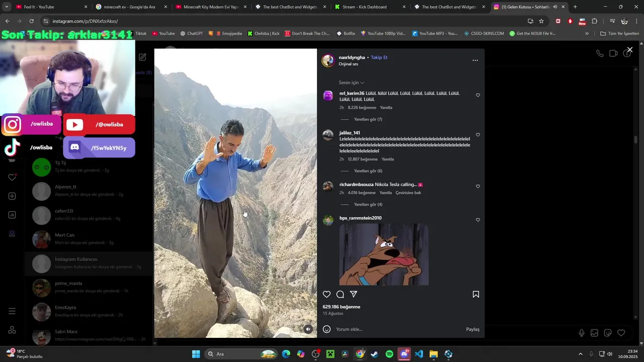Click the 'Yorum ekle...' comment field
Viewport: 644px width, 362px height.
(x=397, y=329)
